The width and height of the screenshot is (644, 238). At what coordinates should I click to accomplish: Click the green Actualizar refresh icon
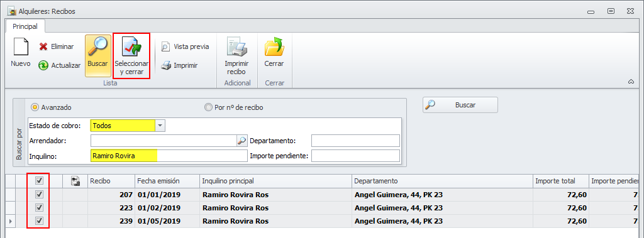(x=43, y=65)
